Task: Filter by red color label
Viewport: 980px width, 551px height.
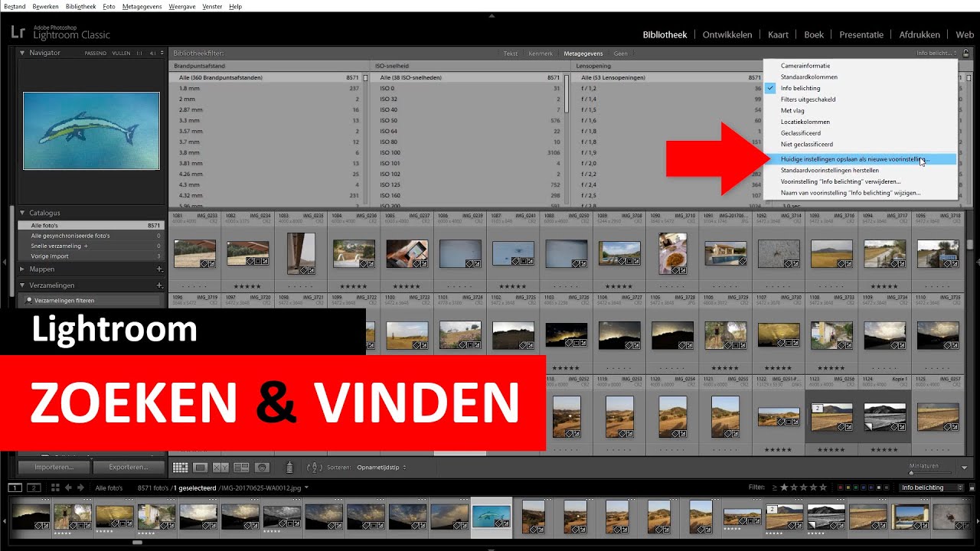Action: [840, 487]
